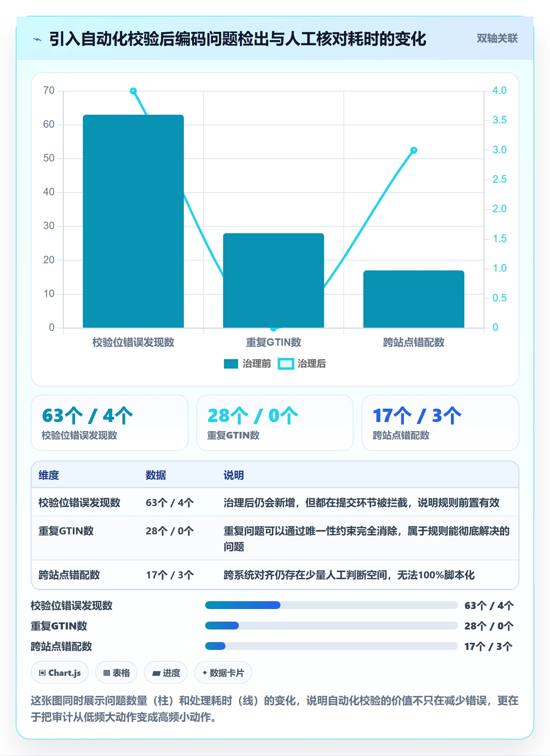This screenshot has height=756, width=550.
Task: Click the right axis tick value 2.5
Action: (x=500, y=180)
